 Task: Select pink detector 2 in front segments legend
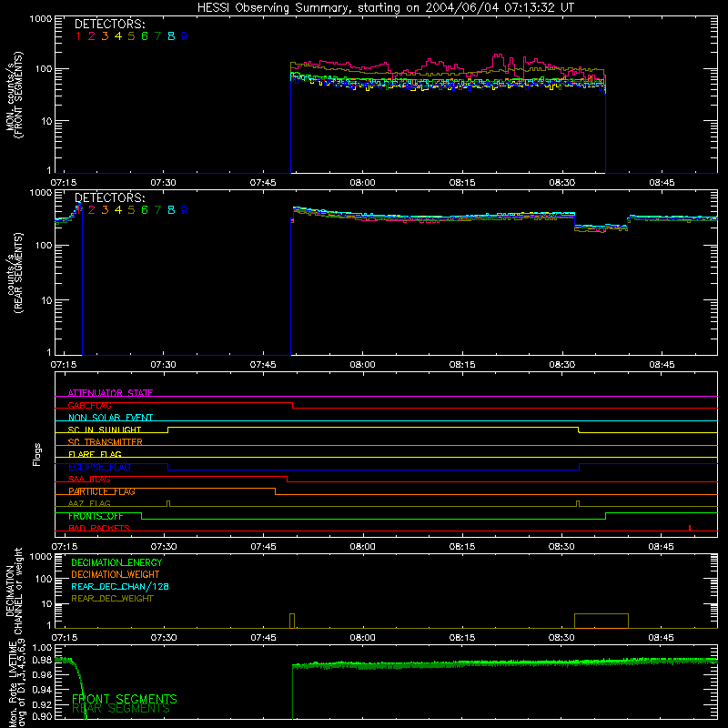92,36
